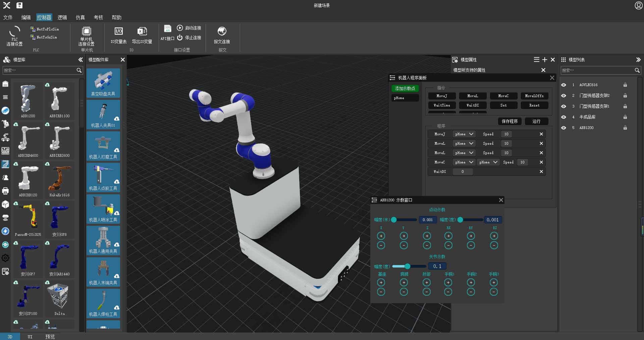This screenshot has width=644, height=340.
Task: Open 机器人程序面板 menu icon
Action: [392, 78]
